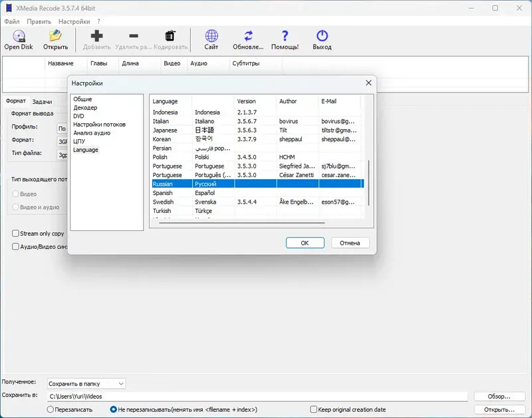Image resolution: width=532 pixels, height=418 pixels.
Task: Switch to the Задачи tab
Action: [42, 102]
